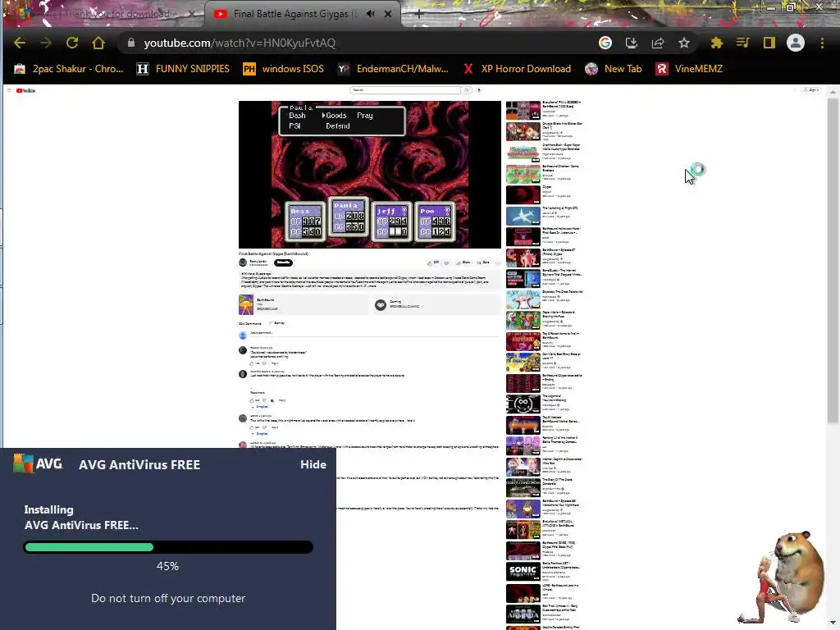Like the video with the thumbs-up

[x=433, y=262]
